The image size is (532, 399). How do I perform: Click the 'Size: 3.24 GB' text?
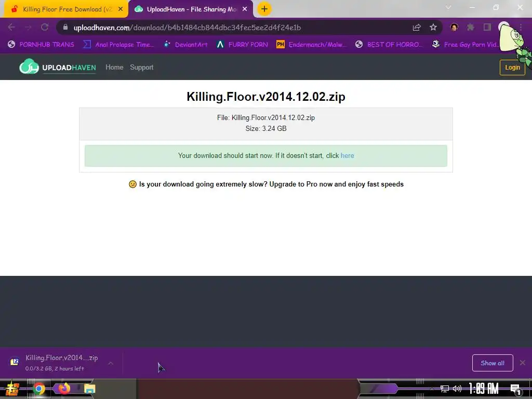[x=266, y=128]
